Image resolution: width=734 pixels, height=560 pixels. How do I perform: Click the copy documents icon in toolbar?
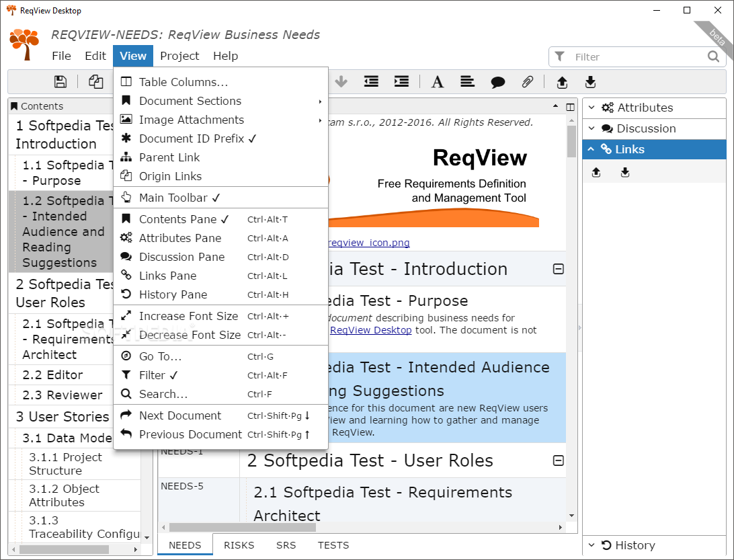click(96, 82)
